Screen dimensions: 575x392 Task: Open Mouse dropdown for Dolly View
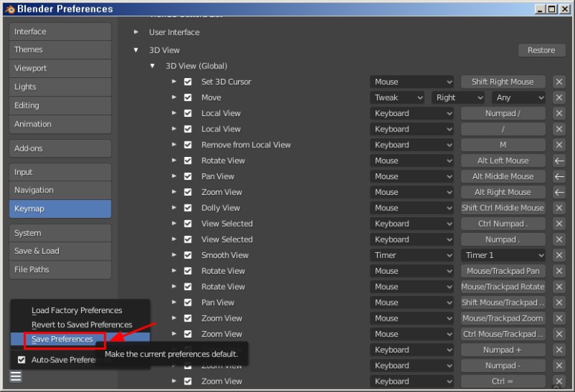(x=412, y=208)
